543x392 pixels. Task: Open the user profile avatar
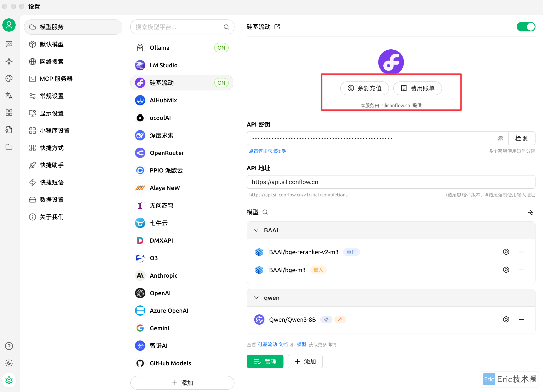(x=9, y=25)
